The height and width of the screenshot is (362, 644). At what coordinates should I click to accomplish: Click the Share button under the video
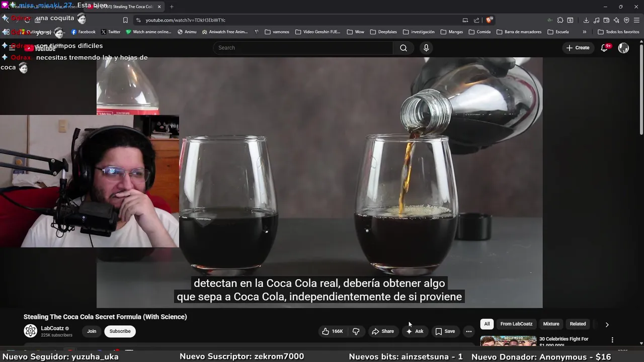pyautogui.click(x=383, y=331)
